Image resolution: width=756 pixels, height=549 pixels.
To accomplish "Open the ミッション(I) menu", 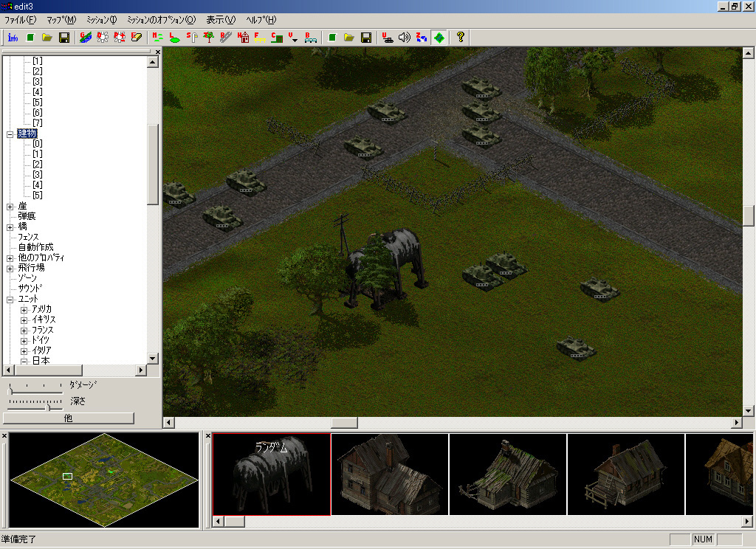I will [101, 20].
